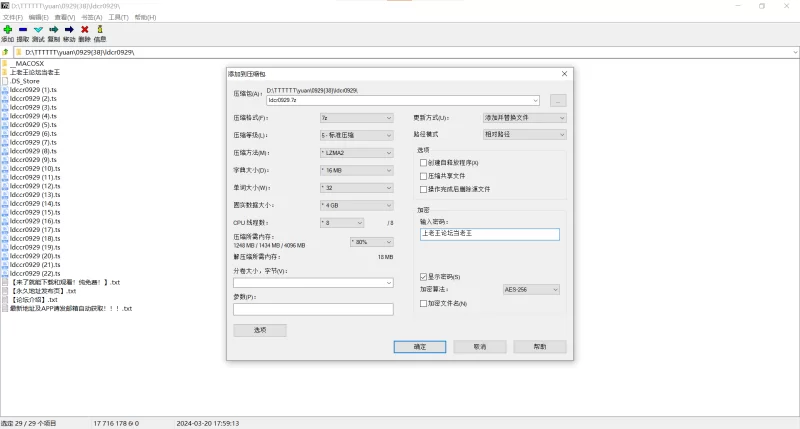This screenshot has width=800, height=429.
Task: Click the Info (信息) toolbar icon
Action: point(99,30)
